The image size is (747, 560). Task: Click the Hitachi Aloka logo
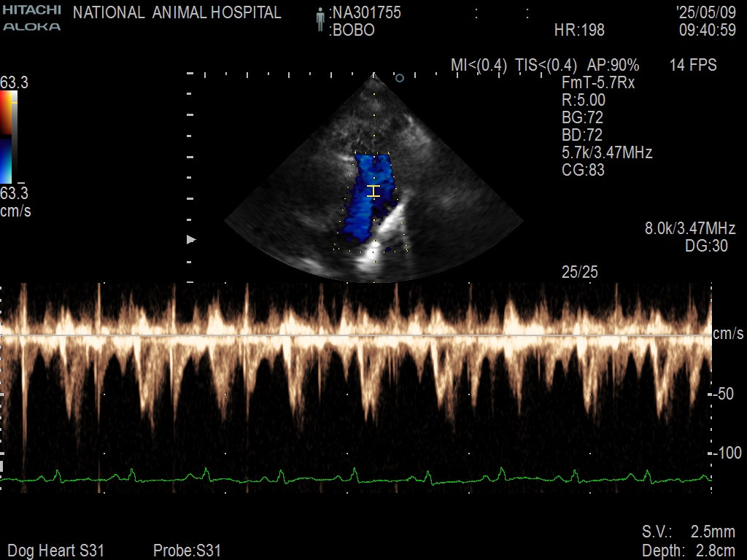point(32,19)
